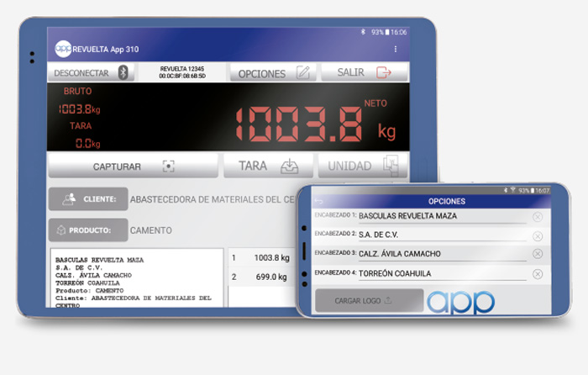Edit the S.A. DE C.V. header field
The width and height of the screenshot is (588, 375).
[443, 235]
